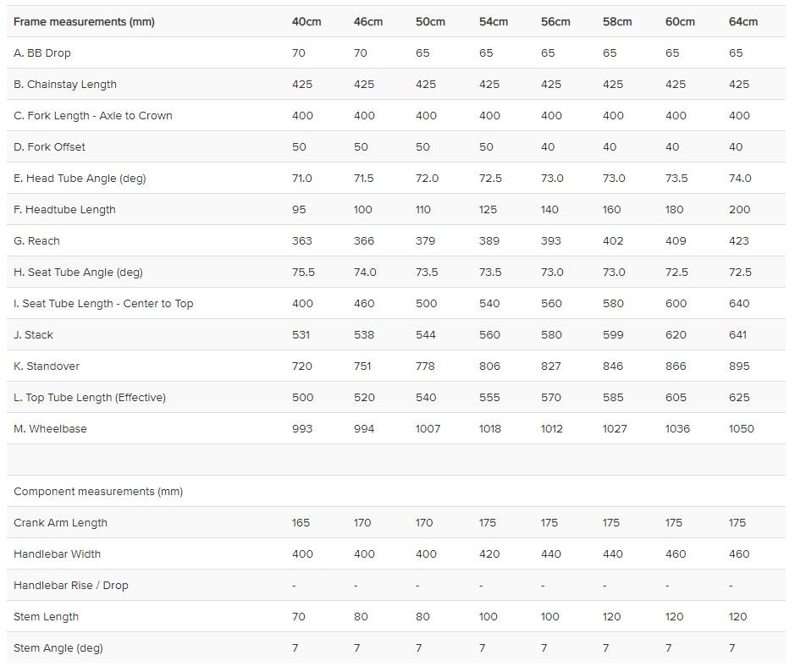Click the 'E. Head Tube Angle (deg)' label
Viewport: 795px width, 672px height.
coord(80,179)
